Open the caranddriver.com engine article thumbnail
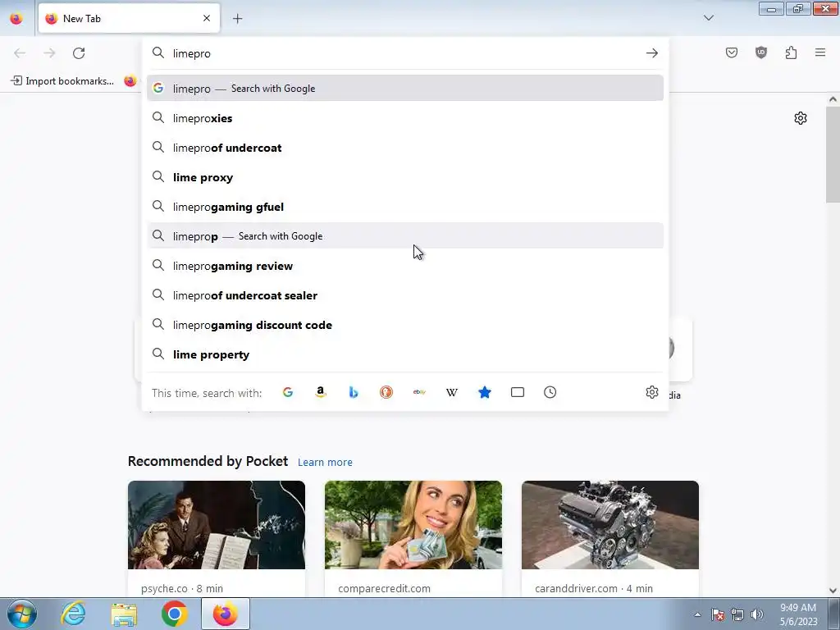Image resolution: width=840 pixels, height=630 pixels. click(x=610, y=525)
